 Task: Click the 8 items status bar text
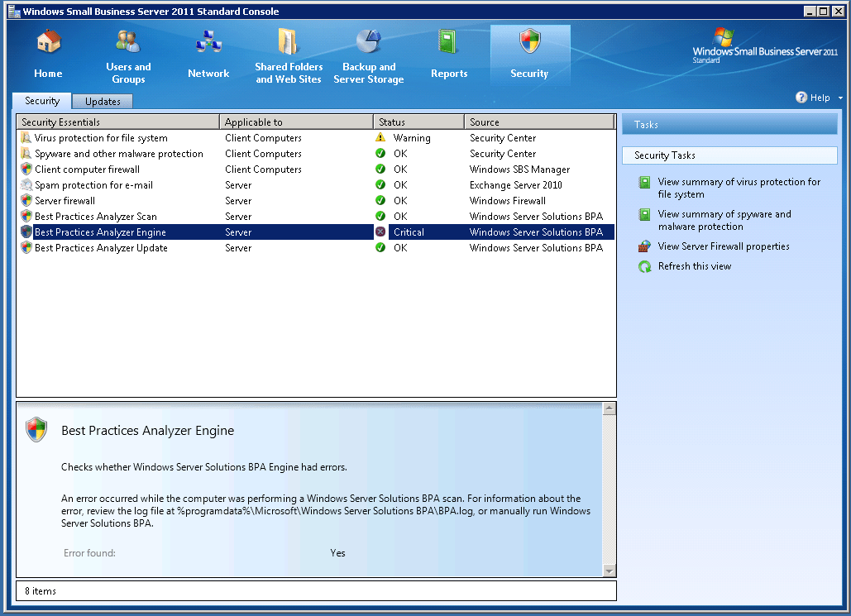pos(41,591)
